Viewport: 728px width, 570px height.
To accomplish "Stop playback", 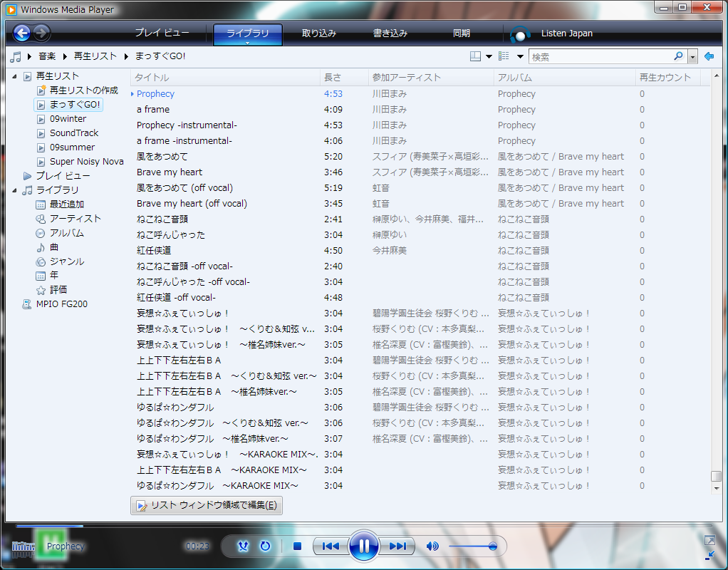I will click(x=298, y=546).
